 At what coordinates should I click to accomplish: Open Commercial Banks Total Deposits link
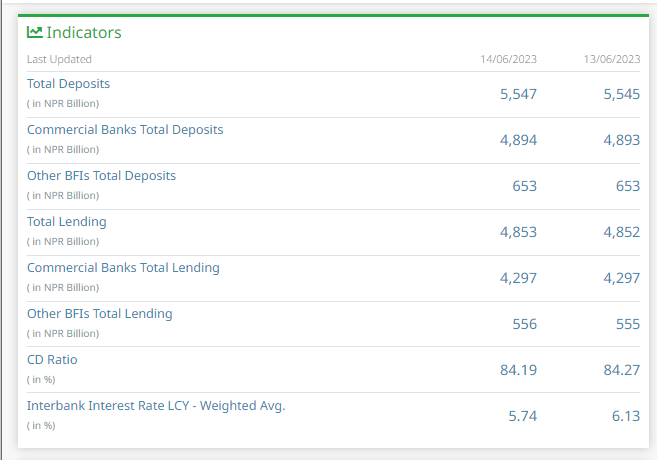tap(125, 130)
